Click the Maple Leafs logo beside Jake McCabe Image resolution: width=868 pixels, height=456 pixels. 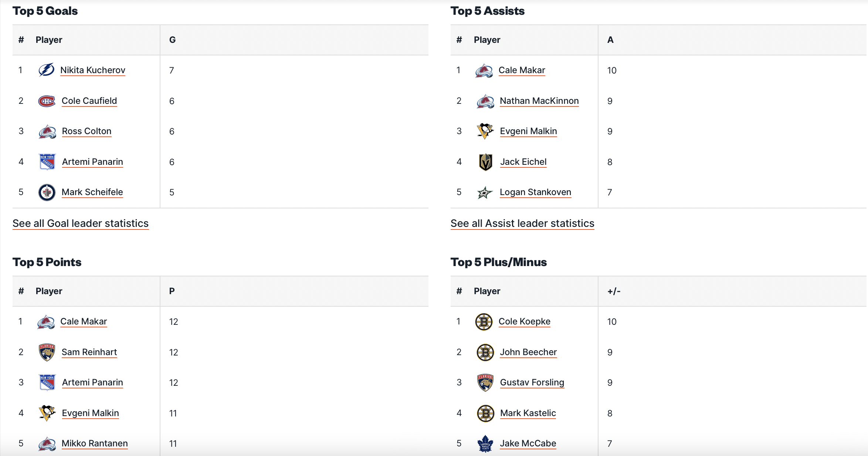[485, 443]
